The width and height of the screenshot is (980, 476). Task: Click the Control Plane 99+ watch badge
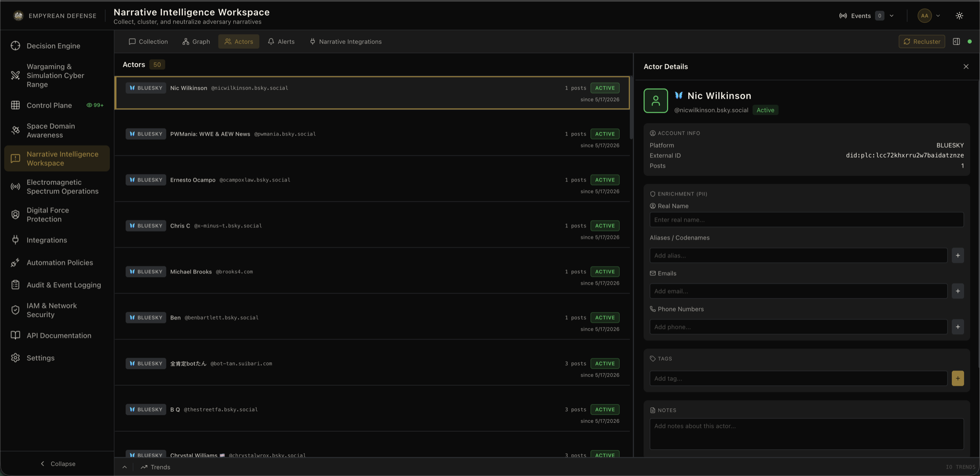[x=95, y=105]
